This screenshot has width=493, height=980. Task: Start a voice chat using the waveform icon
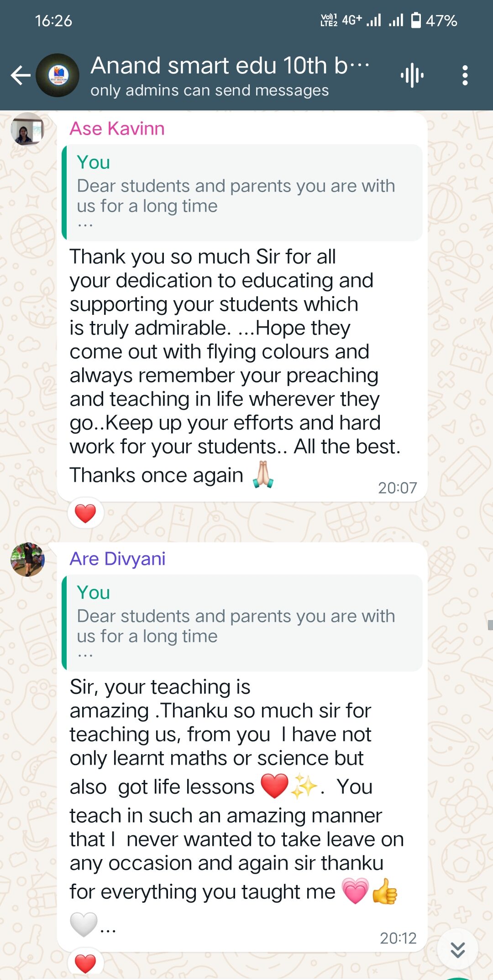click(x=412, y=75)
